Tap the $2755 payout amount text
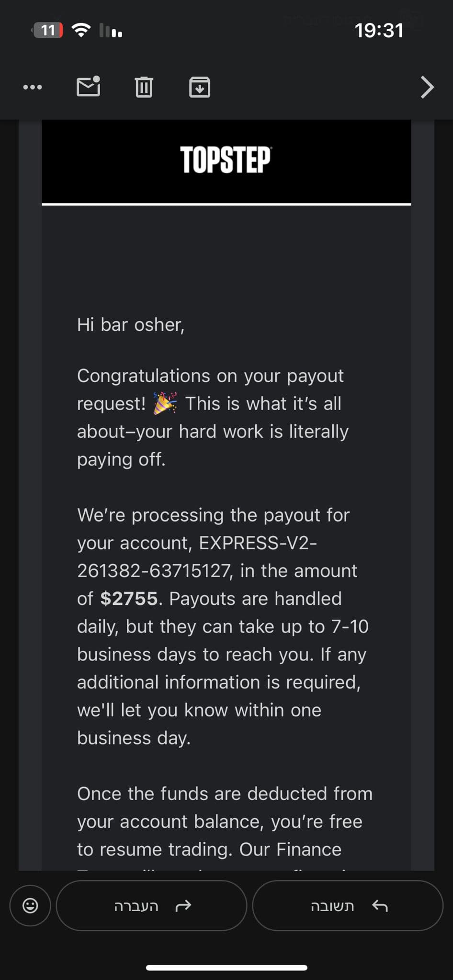453x980 pixels. click(x=129, y=599)
